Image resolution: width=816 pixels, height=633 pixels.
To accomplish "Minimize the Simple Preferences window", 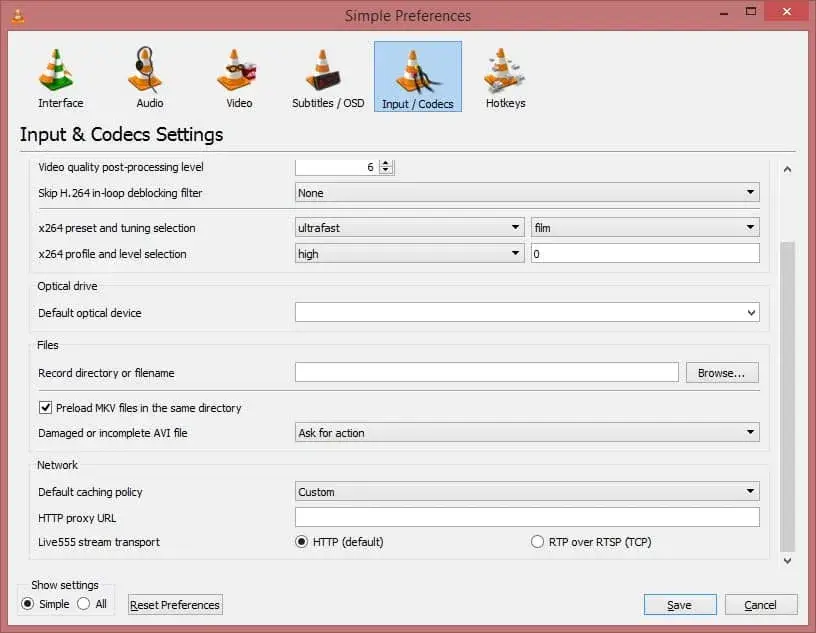I will pos(723,12).
